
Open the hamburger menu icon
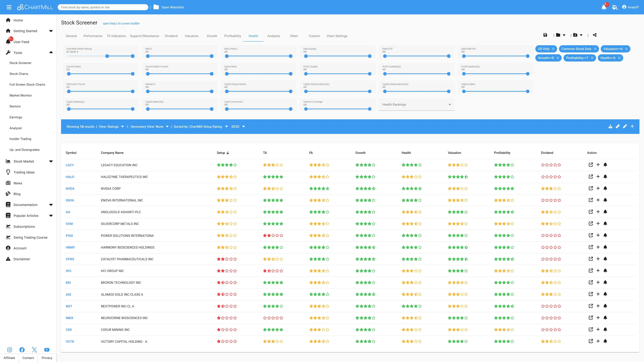9,7
